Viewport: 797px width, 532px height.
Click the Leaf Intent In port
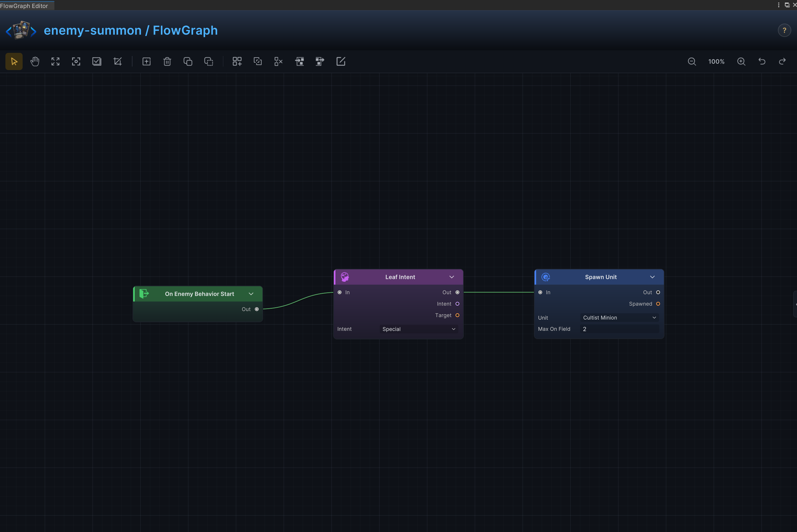pos(340,292)
